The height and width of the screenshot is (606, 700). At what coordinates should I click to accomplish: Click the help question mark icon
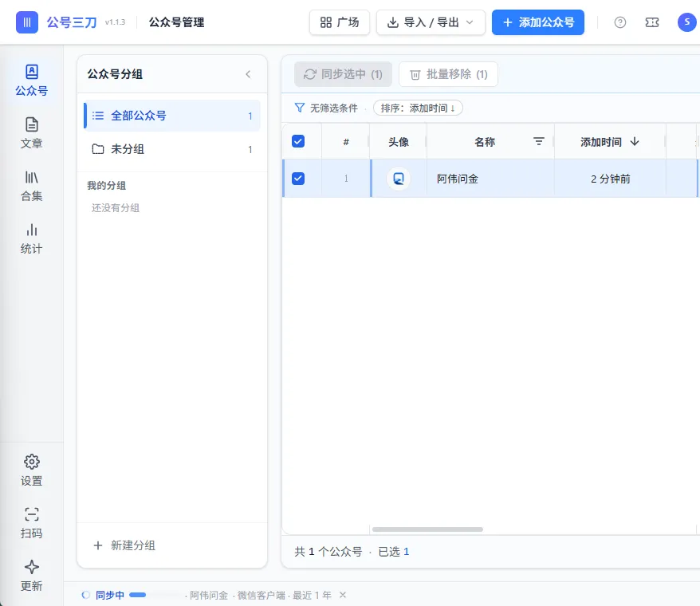click(x=620, y=22)
